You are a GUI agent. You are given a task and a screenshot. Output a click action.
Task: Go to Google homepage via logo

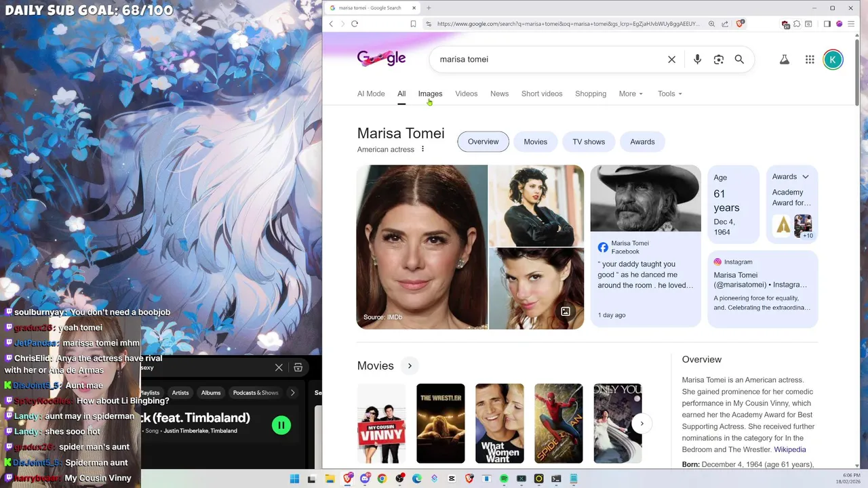coord(381,58)
